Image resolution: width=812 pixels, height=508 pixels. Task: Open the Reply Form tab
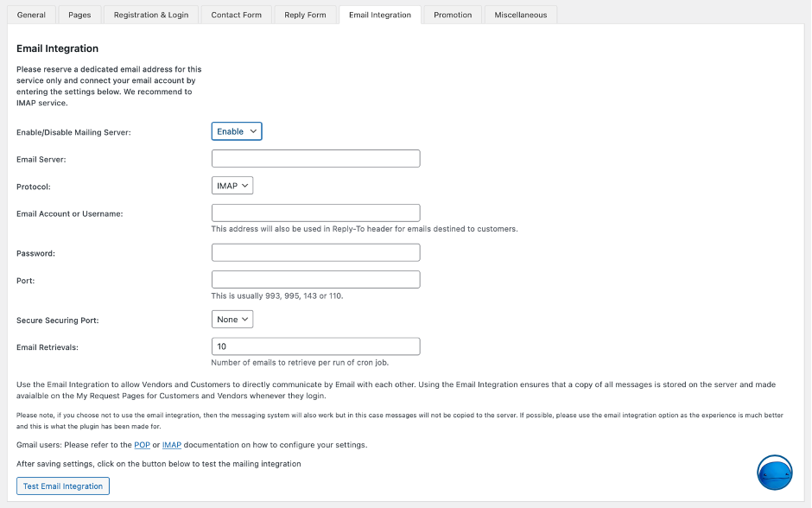(305, 15)
